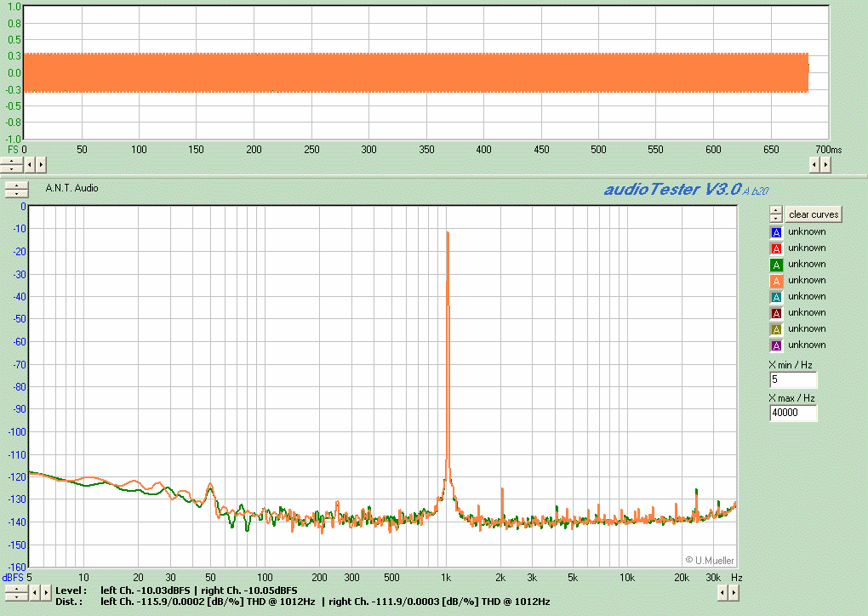Select the dark red curve marker icon

pyautogui.click(x=775, y=312)
